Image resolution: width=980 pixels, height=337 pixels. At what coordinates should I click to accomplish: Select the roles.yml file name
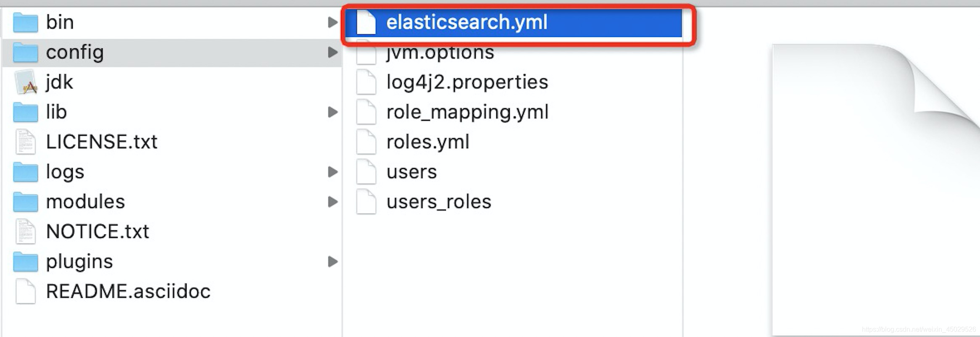(x=428, y=142)
